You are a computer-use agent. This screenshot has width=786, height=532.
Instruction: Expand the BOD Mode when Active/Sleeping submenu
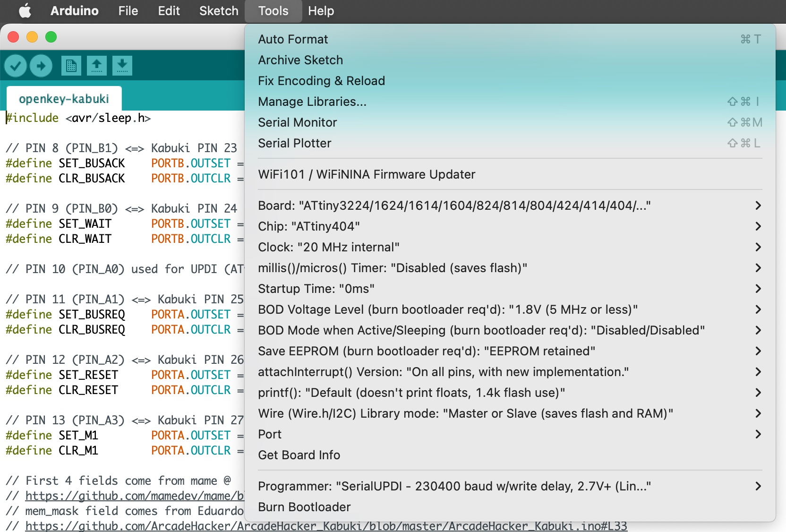tap(510, 330)
